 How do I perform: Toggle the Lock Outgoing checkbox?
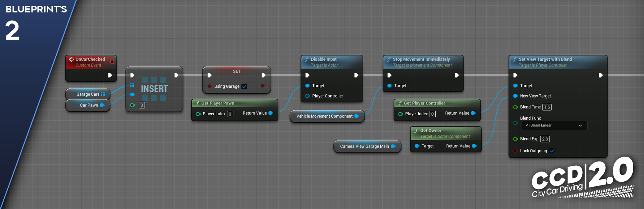pos(552,151)
